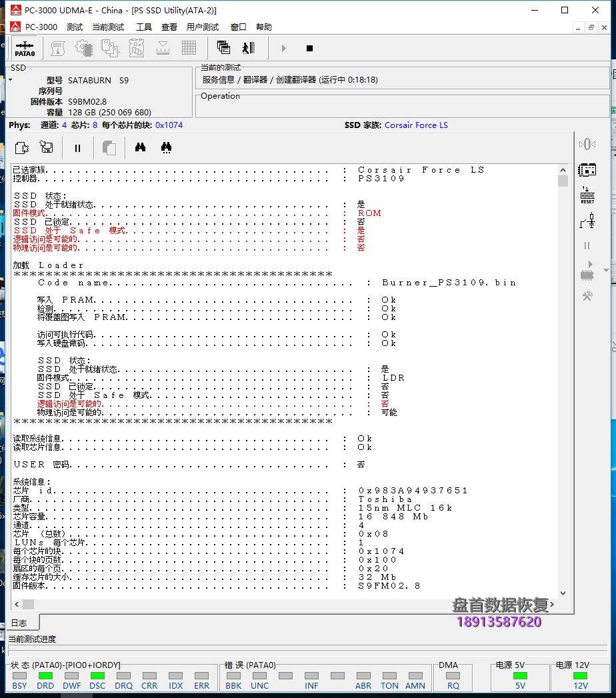
Task: Click the PATA0 port selector icon
Action: click(x=25, y=48)
